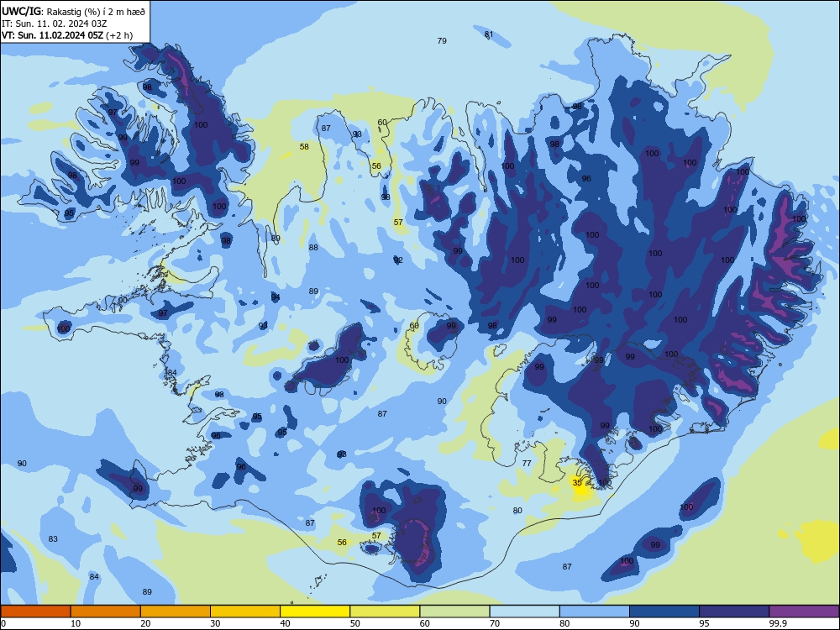Click the legend tick label '70'
Viewport: 840px width, 630px height.
tap(495, 623)
